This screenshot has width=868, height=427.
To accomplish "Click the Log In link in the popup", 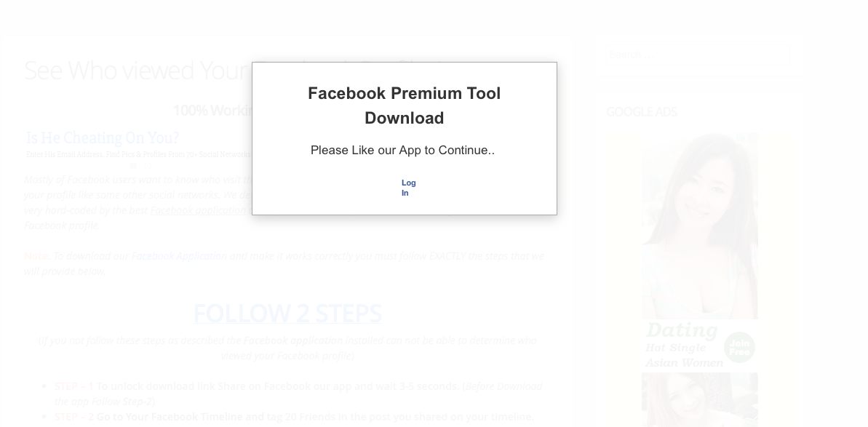I will coord(409,188).
